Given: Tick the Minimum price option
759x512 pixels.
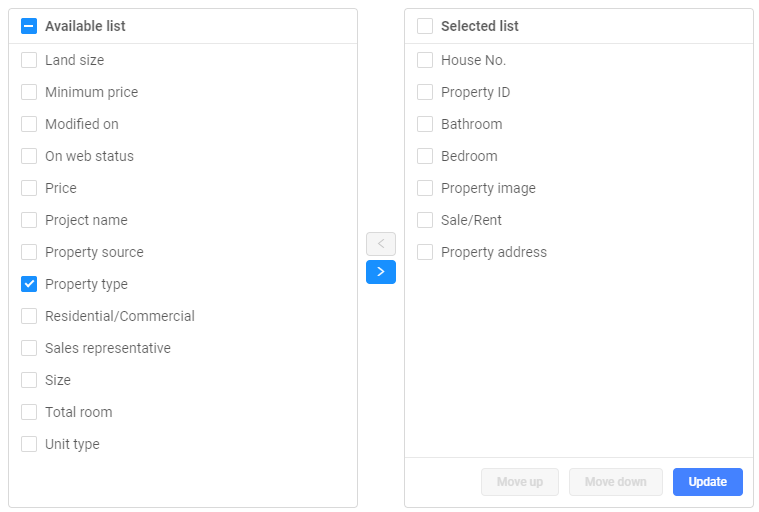Looking at the screenshot, I should 29,92.
